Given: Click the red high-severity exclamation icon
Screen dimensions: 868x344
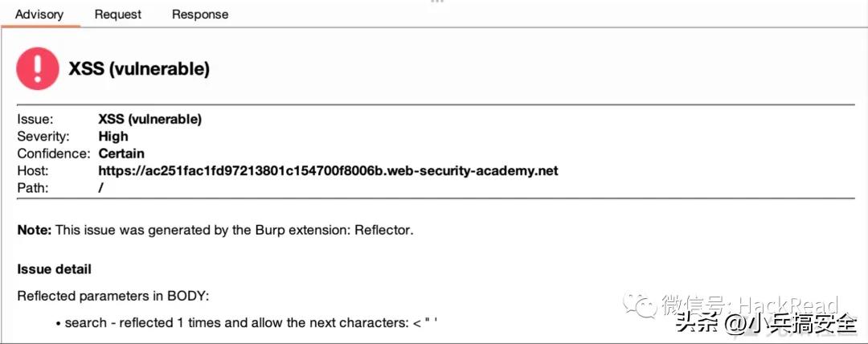Looking at the screenshot, I should click(38, 68).
